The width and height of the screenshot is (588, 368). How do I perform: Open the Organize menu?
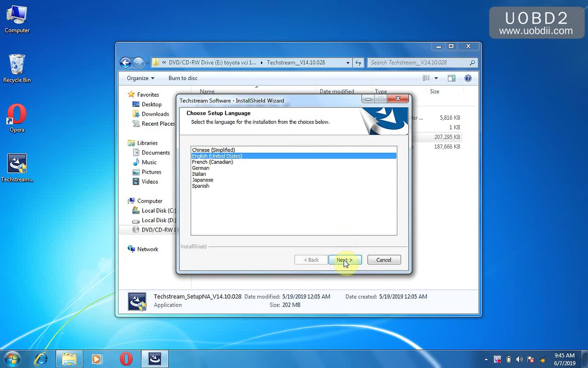click(x=140, y=78)
